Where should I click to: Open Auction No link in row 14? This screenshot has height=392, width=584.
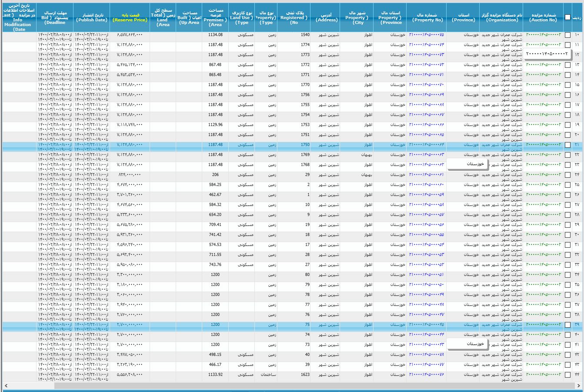click(544, 75)
